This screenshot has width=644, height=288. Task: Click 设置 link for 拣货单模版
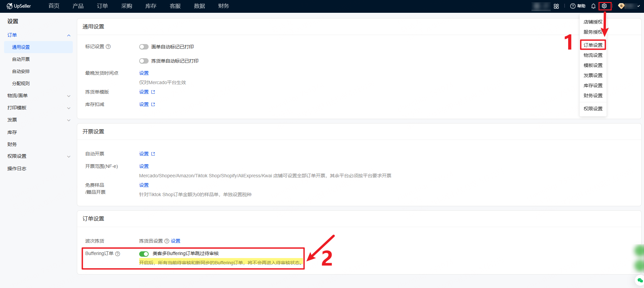click(x=144, y=92)
